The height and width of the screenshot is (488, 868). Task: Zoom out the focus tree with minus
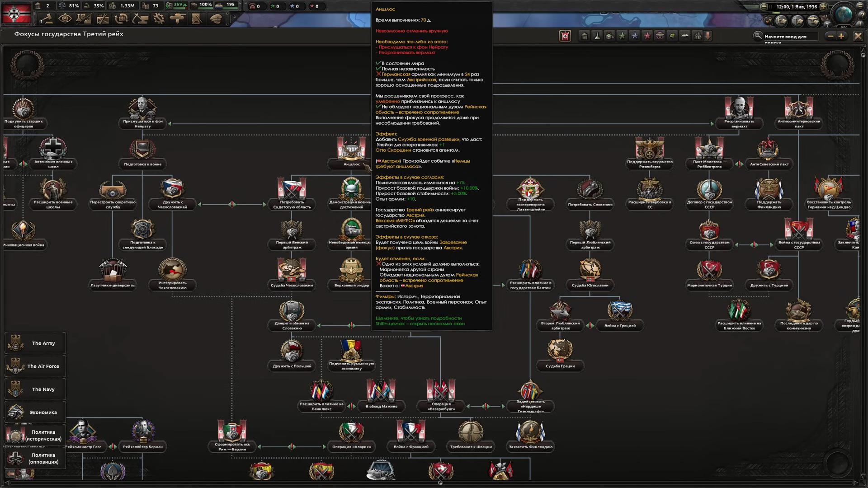830,36
